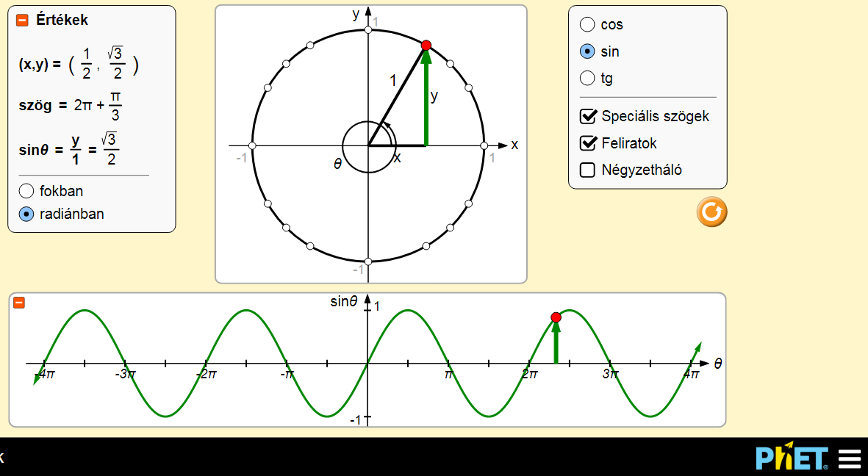Switch angle display to fokban
Image resolution: width=868 pixels, height=476 pixels.
(26, 191)
